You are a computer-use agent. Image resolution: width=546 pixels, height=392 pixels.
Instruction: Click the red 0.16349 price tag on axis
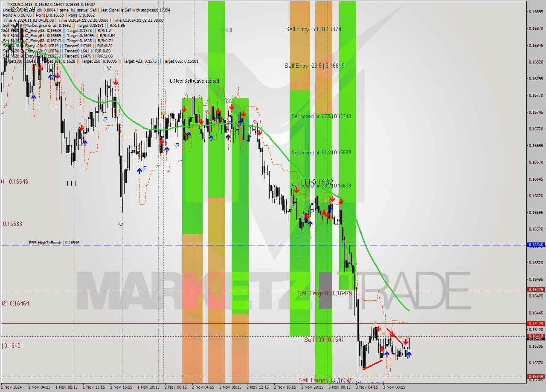(x=536, y=377)
